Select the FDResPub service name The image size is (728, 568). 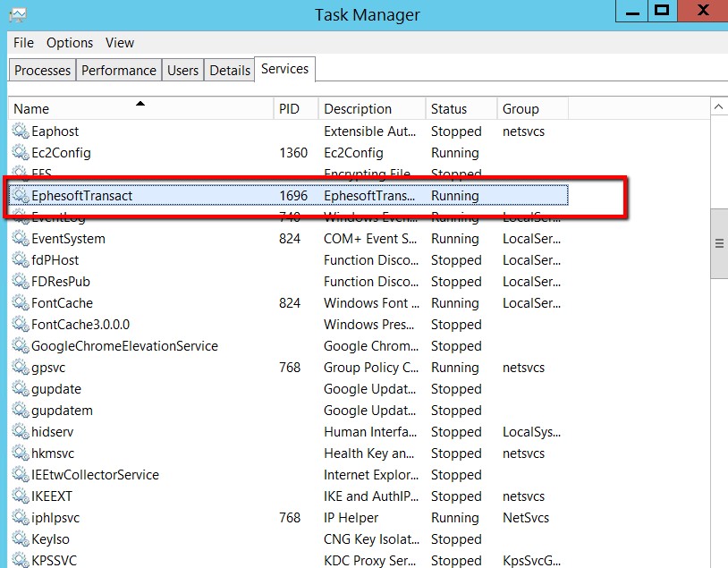(61, 282)
